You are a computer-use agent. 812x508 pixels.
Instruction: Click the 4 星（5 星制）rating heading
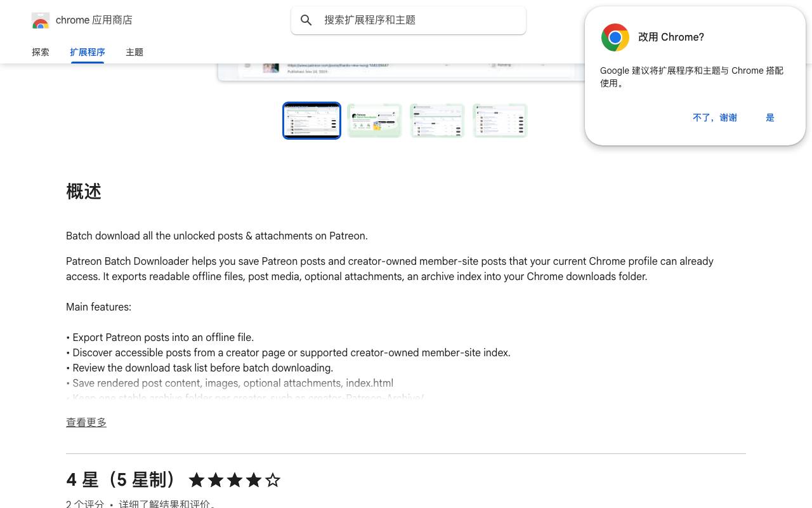point(121,480)
